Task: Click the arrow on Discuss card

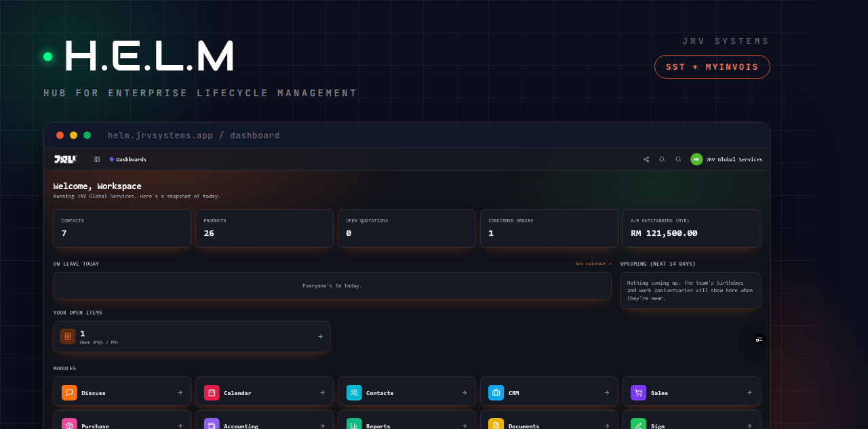Action: coord(180,392)
